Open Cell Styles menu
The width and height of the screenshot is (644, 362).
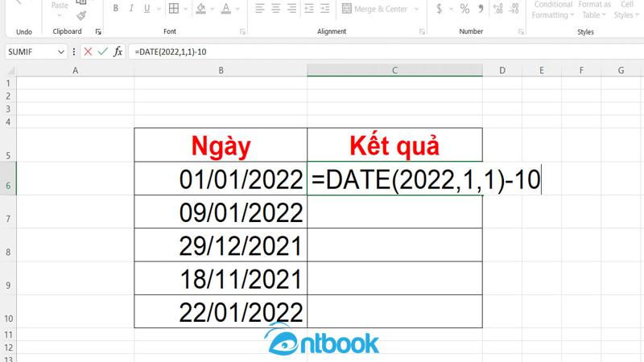click(626, 10)
